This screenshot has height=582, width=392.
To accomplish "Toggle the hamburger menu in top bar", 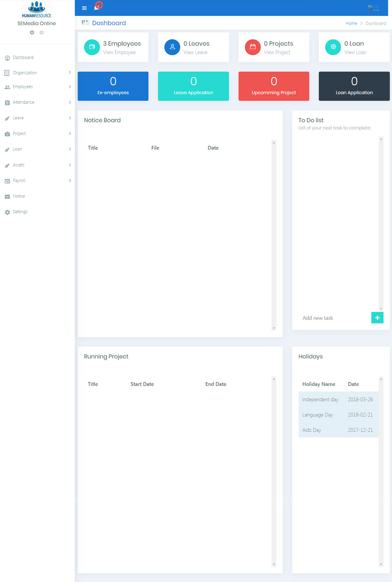I will click(84, 8).
